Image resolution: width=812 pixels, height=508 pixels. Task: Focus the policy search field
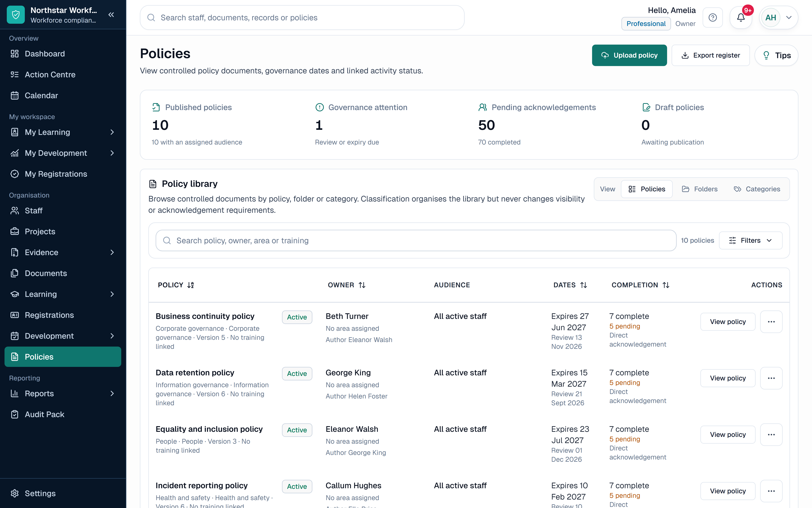(x=416, y=241)
